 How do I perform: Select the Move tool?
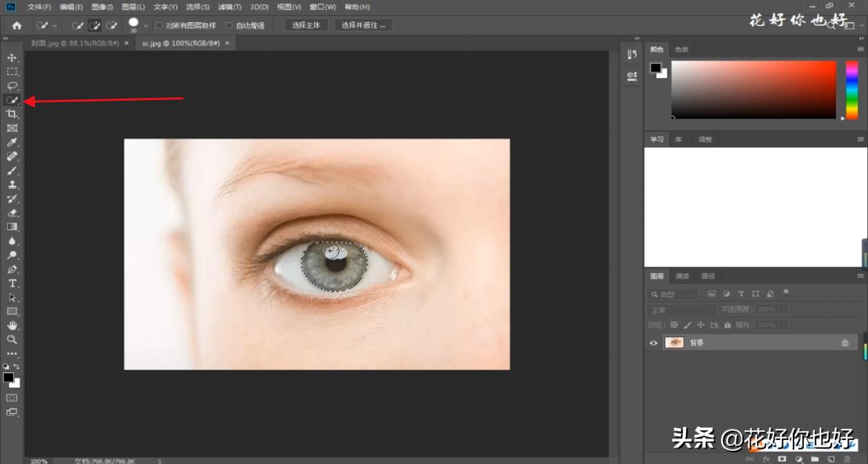[x=12, y=57]
